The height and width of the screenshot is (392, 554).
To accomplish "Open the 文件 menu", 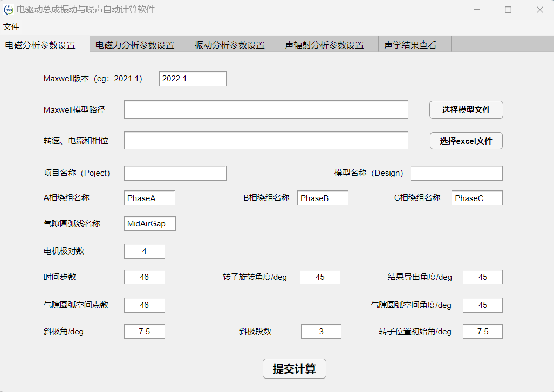I will pos(11,26).
